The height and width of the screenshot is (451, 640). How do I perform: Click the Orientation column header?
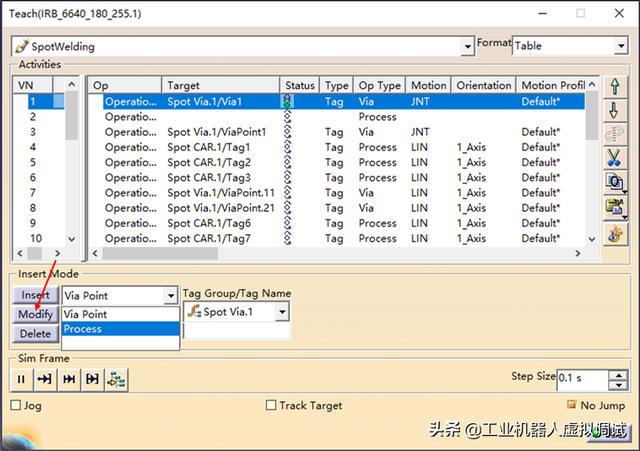point(483,85)
